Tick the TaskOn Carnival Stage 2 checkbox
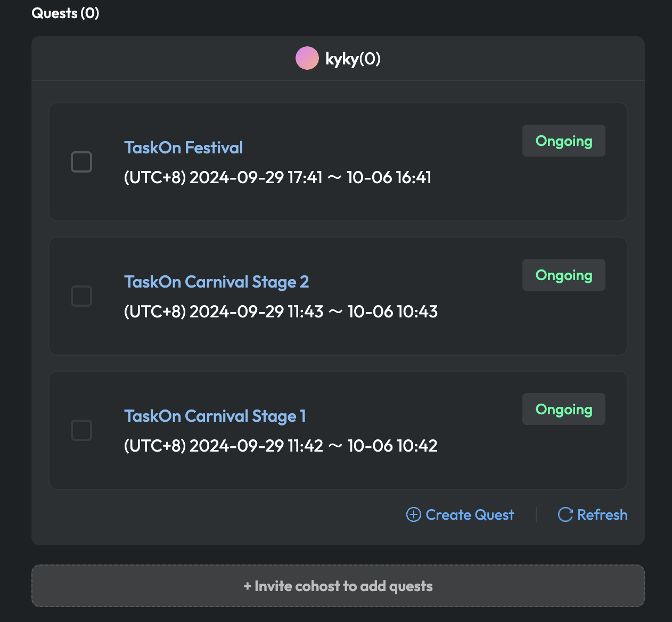This screenshot has width=672, height=622. click(81, 296)
